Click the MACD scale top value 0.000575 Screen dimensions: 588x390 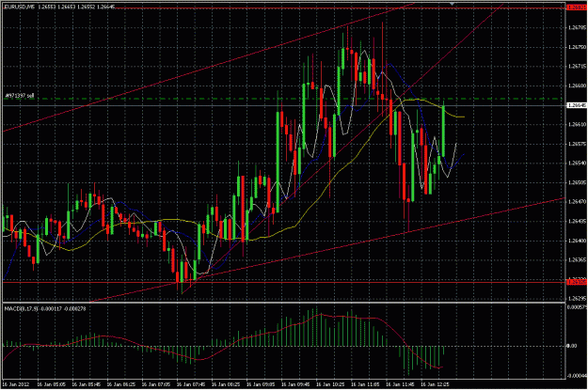coord(577,307)
